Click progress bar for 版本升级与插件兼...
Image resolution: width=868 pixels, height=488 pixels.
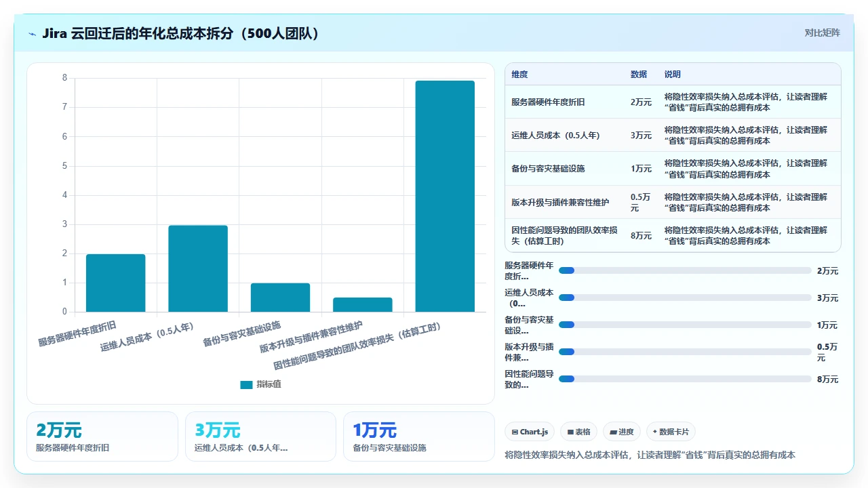coord(685,352)
